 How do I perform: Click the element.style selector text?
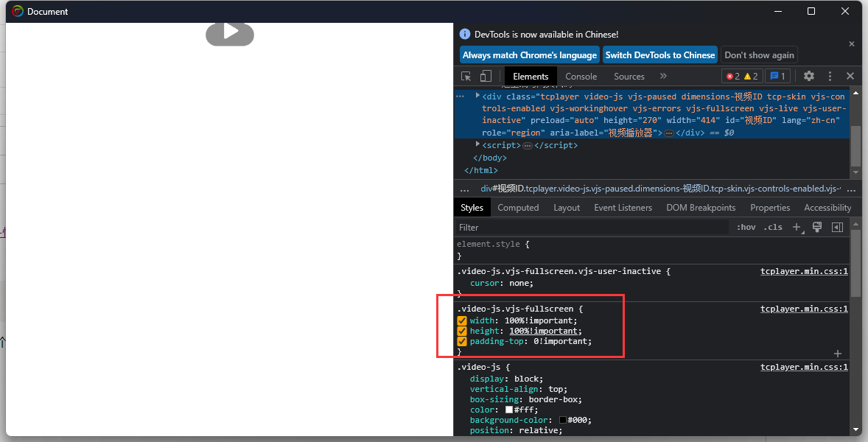pyautogui.click(x=489, y=244)
